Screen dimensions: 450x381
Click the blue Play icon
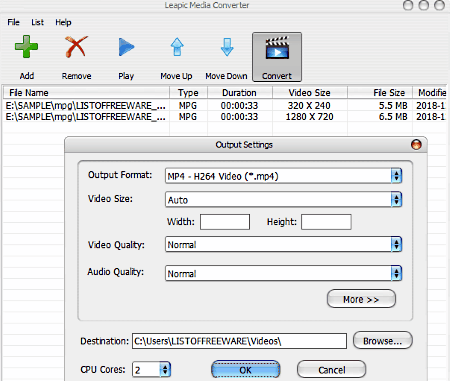[126, 47]
